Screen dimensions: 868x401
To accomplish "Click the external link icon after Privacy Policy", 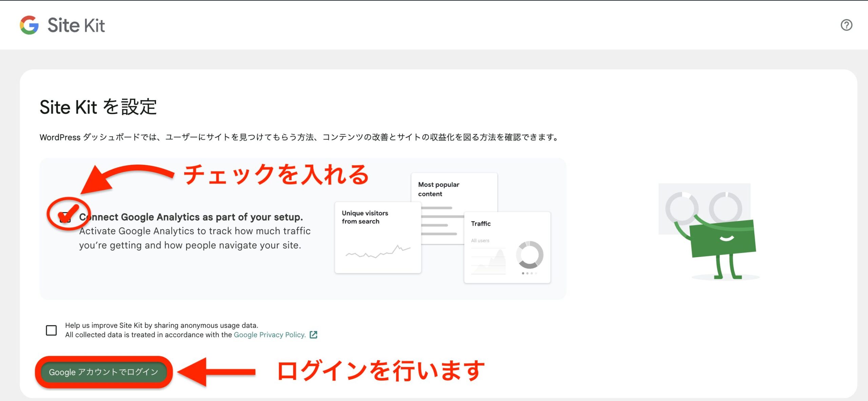I will point(314,335).
